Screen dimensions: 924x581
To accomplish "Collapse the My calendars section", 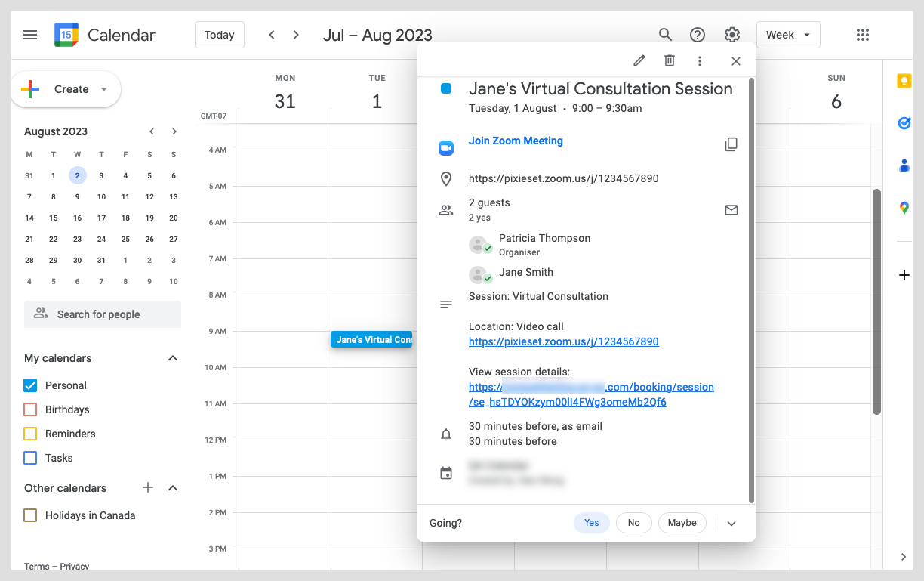I will 173,358.
